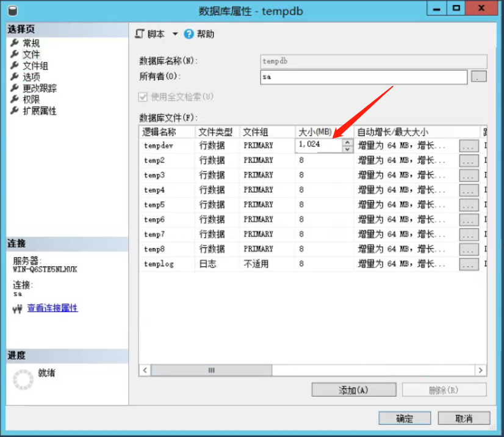Click the wrench icon next to 权限

[15, 99]
